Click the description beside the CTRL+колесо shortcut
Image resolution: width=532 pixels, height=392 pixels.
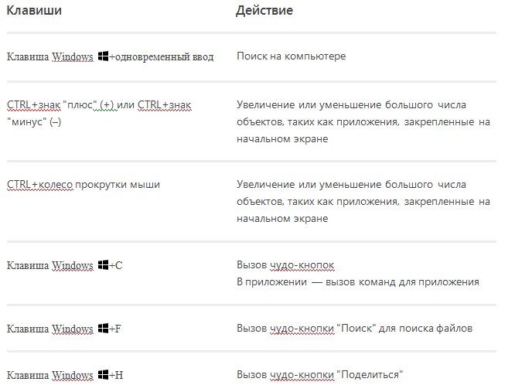pos(363,201)
